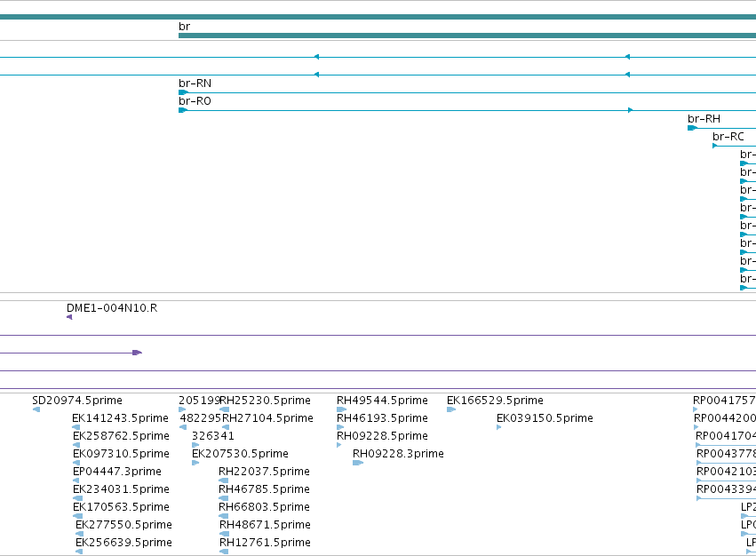Select RH12761.5prime EST label
Image resolution: width=756 pixels, height=556 pixels.
coord(265,543)
